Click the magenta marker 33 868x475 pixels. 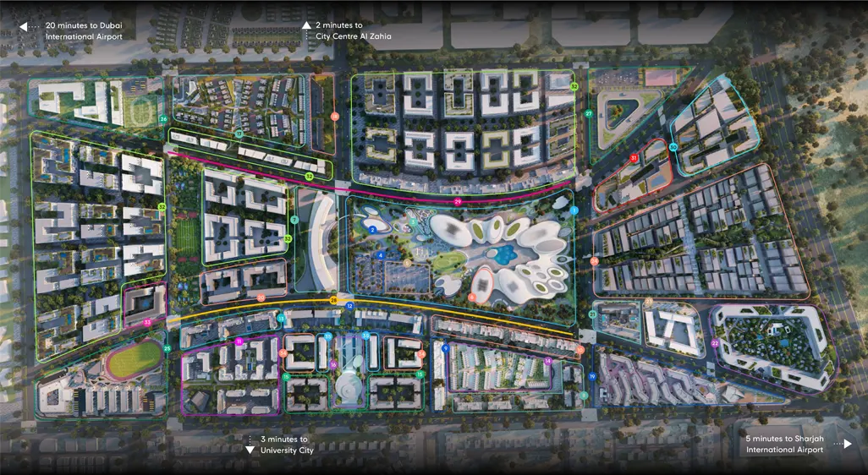click(x=147, y=322)
